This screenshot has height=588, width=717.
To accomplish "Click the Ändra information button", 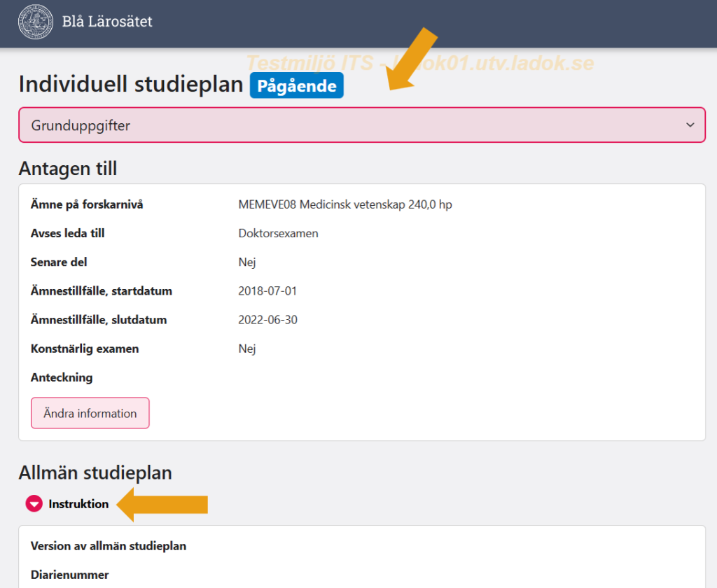I will [x=90, y=413].
